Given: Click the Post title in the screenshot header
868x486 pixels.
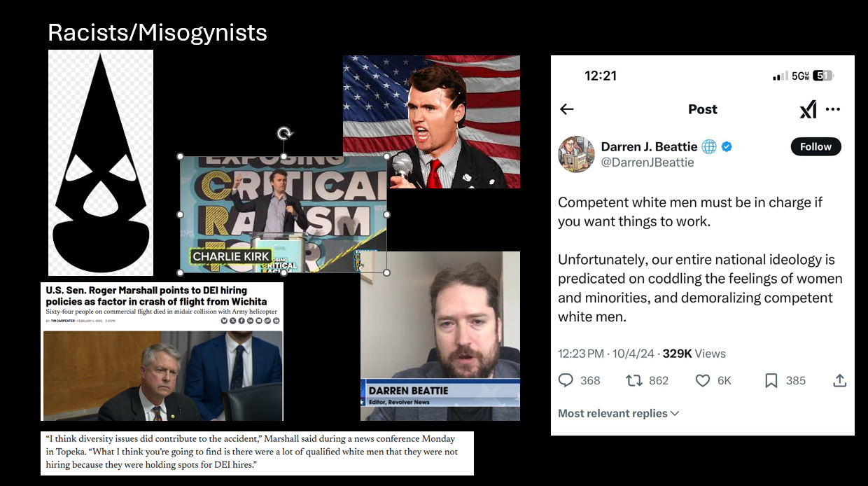Looking at the screenshot, I should pyautogui.click(x=702, y=109).
